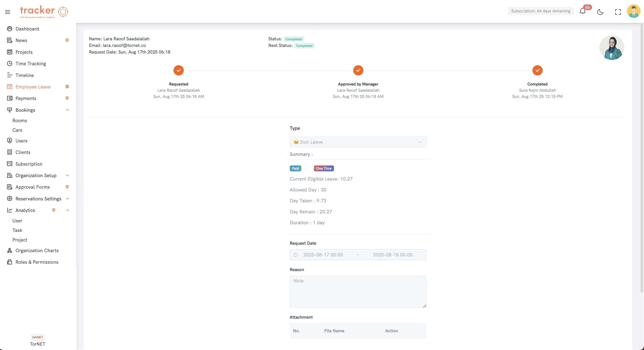Expand the Organization Setup section
644x350 pixels.
pyautogui.click(x=67, y=175)
